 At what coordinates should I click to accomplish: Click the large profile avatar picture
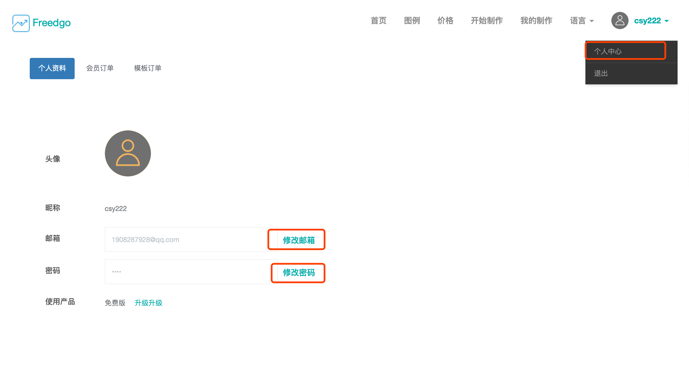pos(128,153)
